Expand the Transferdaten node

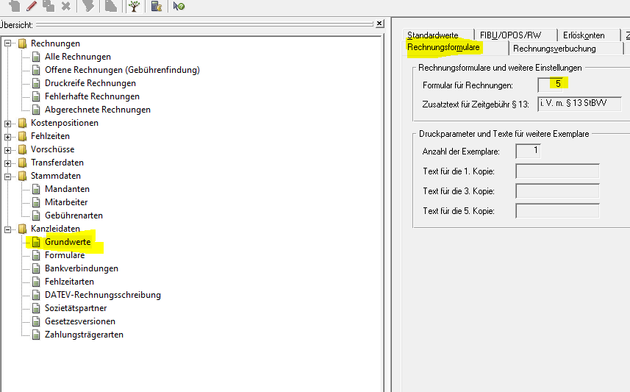coord(8,163)
